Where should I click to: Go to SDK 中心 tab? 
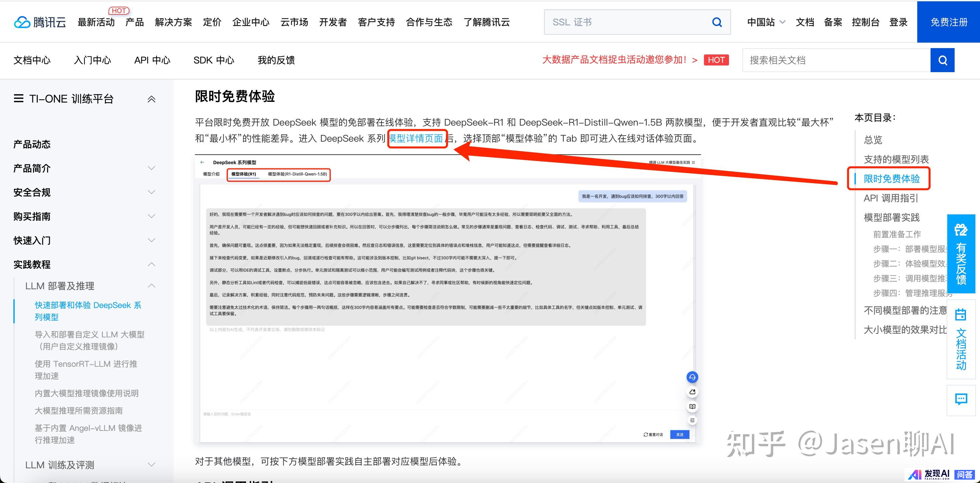coord(214,60)
